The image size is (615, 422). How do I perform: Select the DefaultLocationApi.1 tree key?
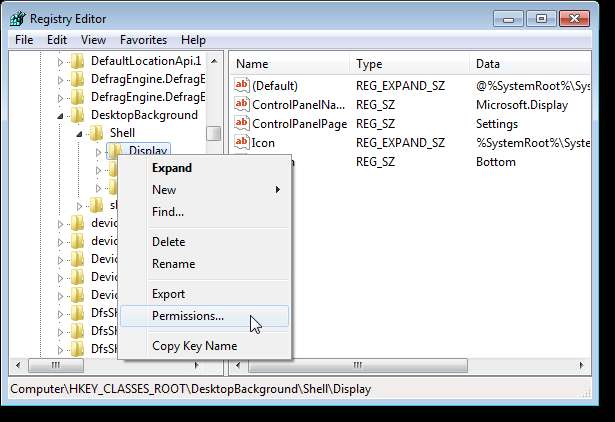146,61
